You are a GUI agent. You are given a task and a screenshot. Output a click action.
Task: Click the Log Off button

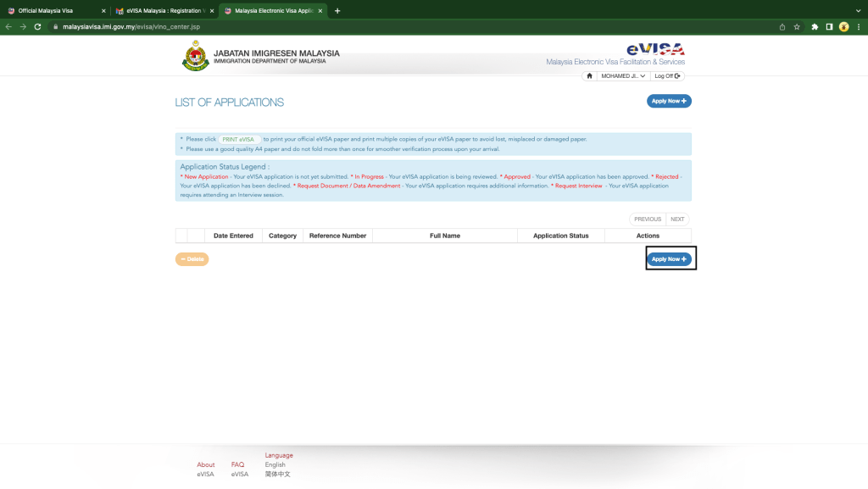(667, 76)
